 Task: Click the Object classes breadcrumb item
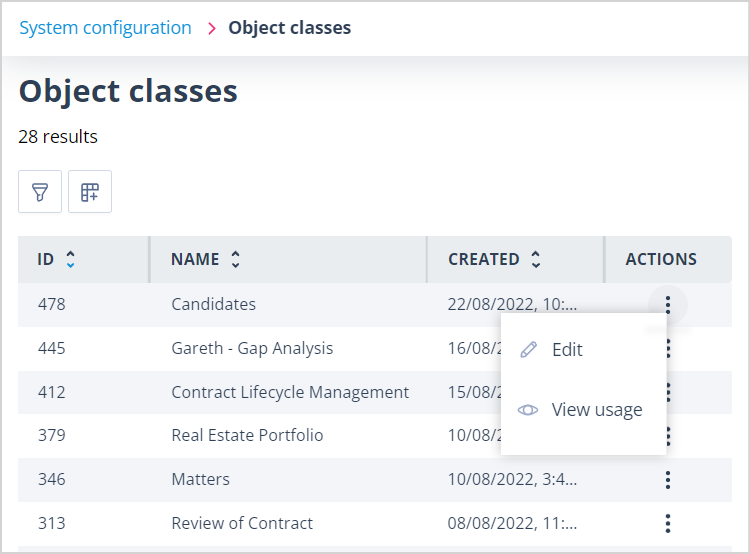click(289, 28)
